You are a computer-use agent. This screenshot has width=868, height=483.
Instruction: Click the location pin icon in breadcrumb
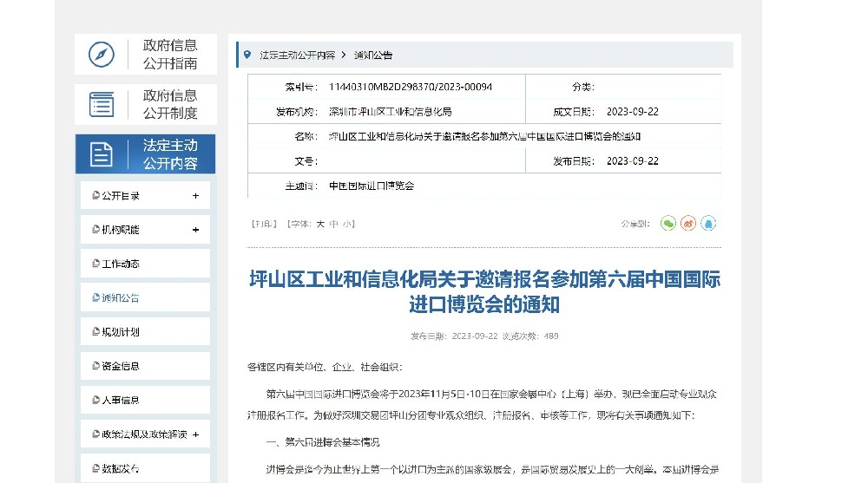(247, 55)
